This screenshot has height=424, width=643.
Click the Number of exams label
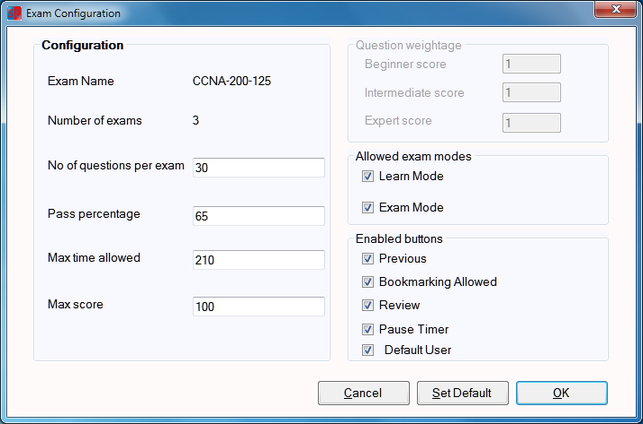coord(95,121)
